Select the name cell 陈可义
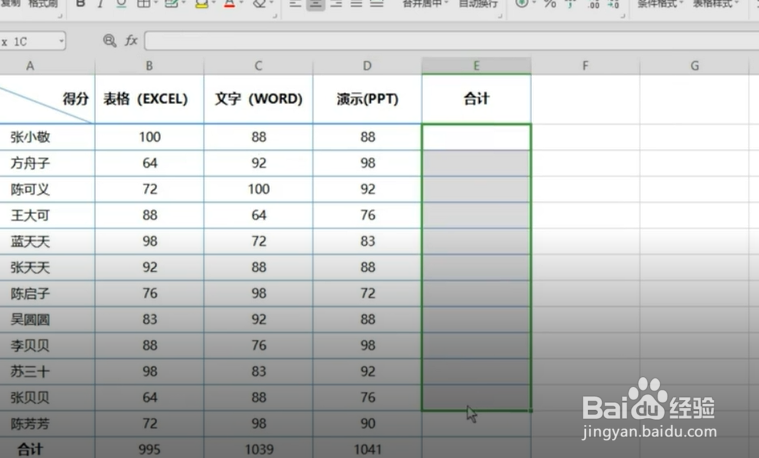759x458 pixels. [x=47, y=189]
